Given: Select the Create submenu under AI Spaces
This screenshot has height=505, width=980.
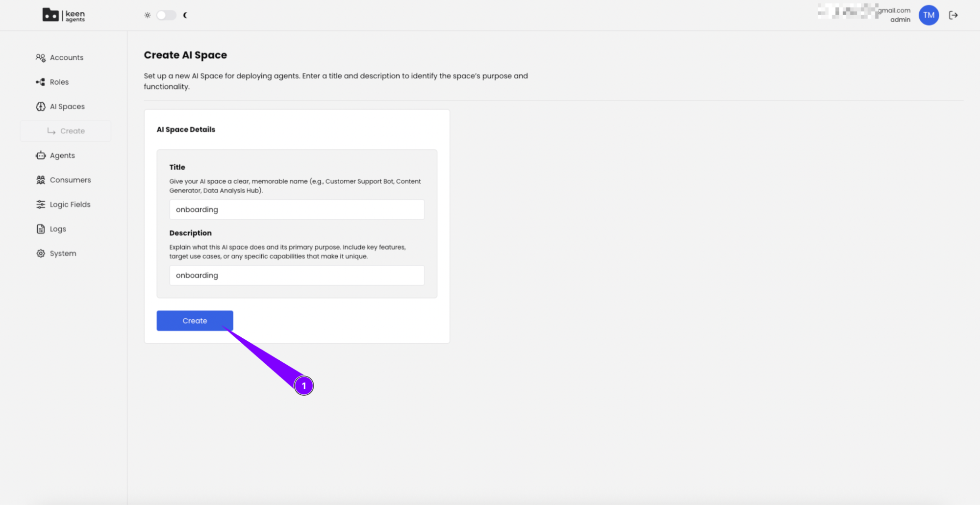Looking at the screenshot, I should point(66,131).
